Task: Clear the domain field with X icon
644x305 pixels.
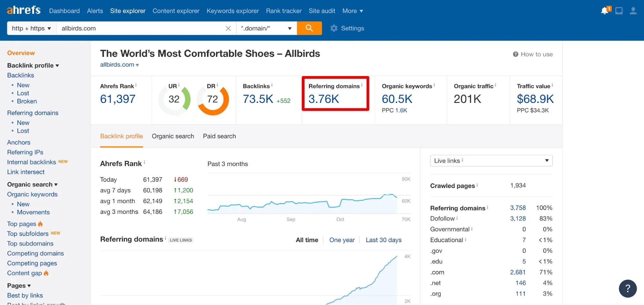Action: 228,28
